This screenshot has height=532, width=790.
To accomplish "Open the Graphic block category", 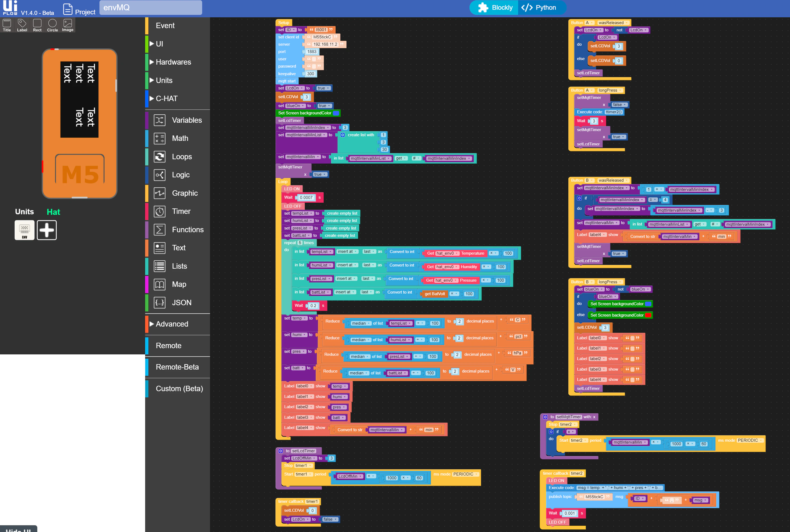I will click(x=178, y=193).
